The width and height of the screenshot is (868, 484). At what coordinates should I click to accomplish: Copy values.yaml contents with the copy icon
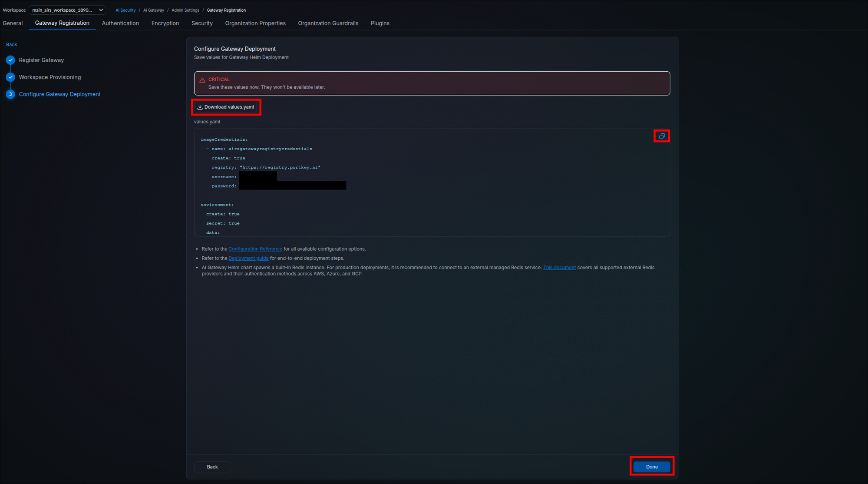pyautogui.click(x=662, y=136)
